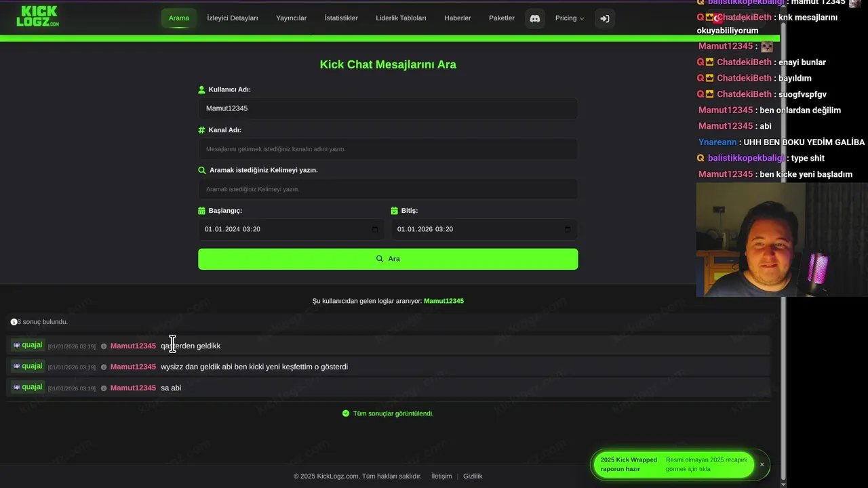The image size is (868, 488).
Task: Click username Mamut12345 in 'sa abi' row
Action: coord(133,388)
